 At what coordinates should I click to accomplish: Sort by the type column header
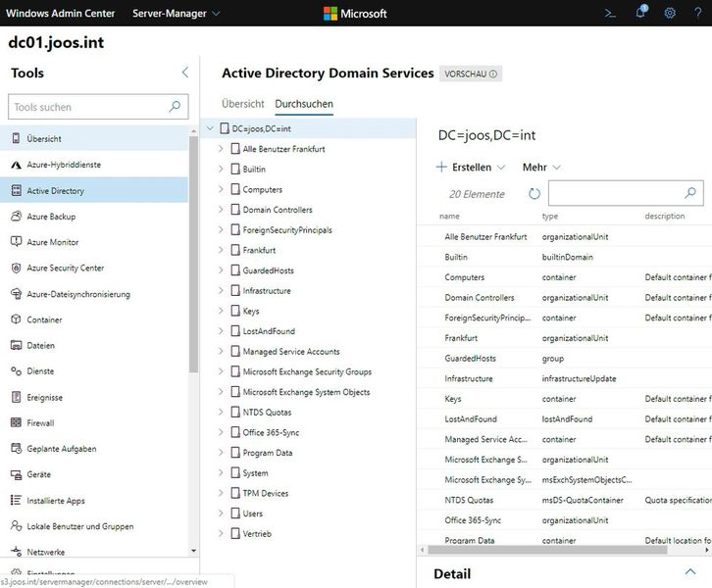tap(550, 216)
